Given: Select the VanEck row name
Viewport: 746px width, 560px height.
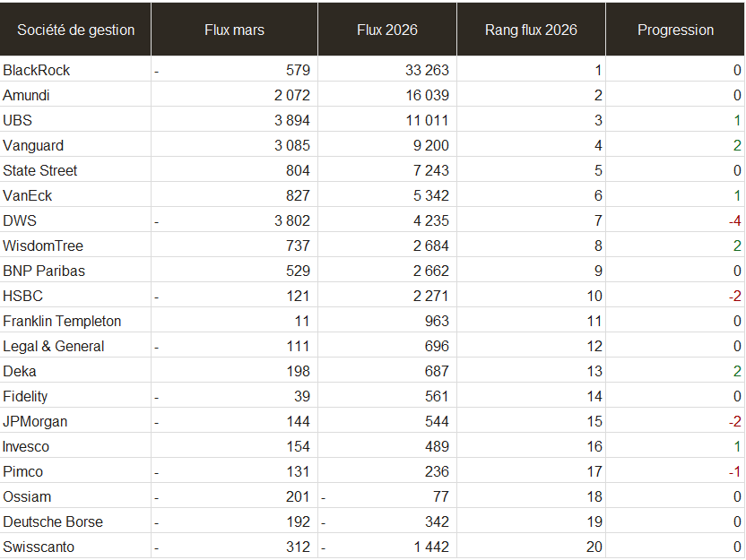Looking at the screenshot, I should click(28, 196).
